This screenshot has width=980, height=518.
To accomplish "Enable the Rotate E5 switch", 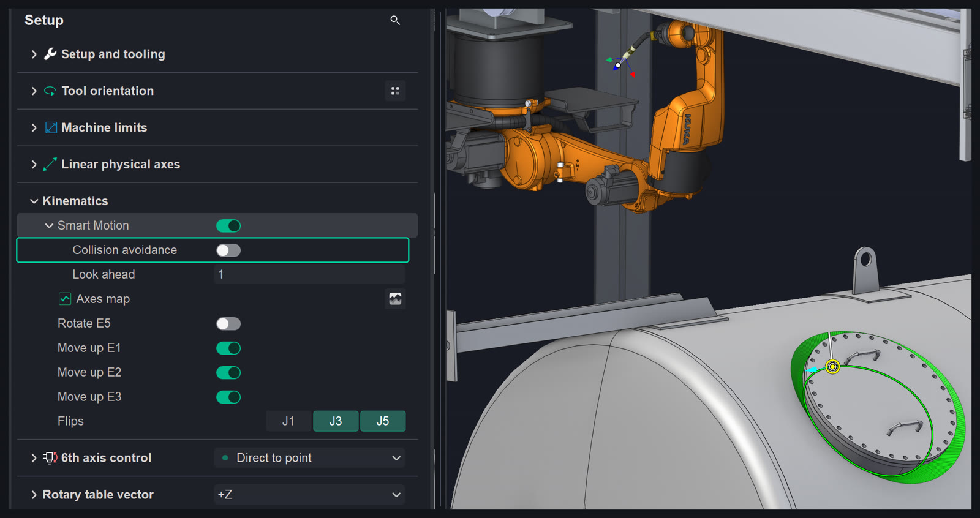I will coord(228,324).
